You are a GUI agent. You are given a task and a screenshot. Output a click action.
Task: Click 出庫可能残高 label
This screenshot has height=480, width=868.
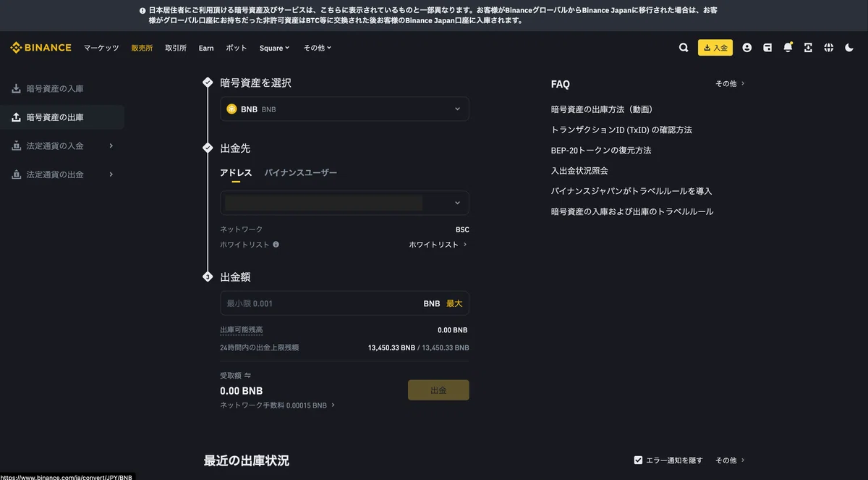click(x=241, y=330)
